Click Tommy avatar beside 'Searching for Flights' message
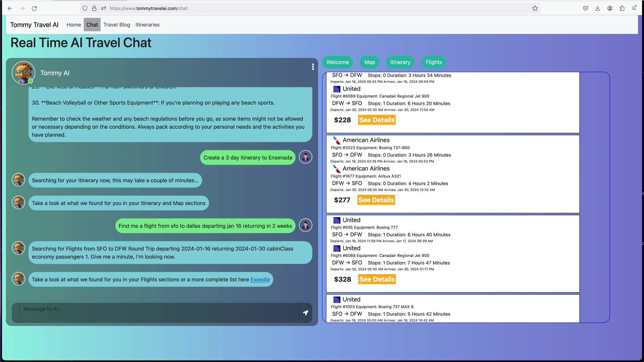Image resolution: width=644 pixels, height=362 pixels. (18, 248)
